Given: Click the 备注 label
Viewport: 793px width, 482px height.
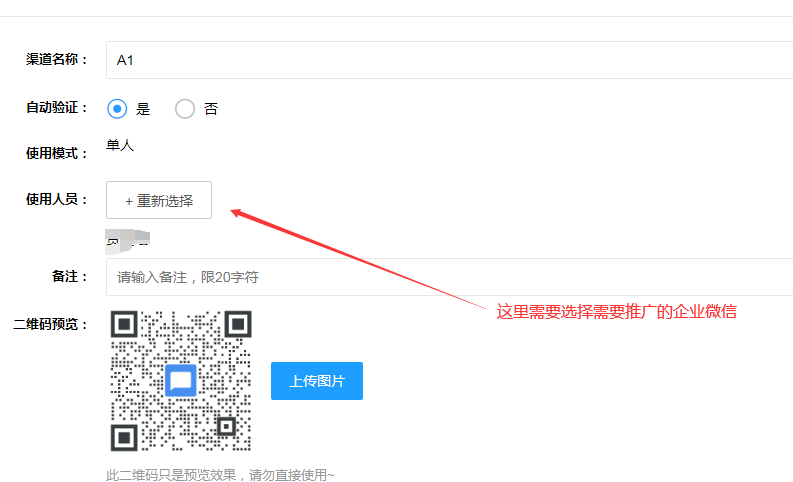Looking at the screenshot, I should click(70, 276).
